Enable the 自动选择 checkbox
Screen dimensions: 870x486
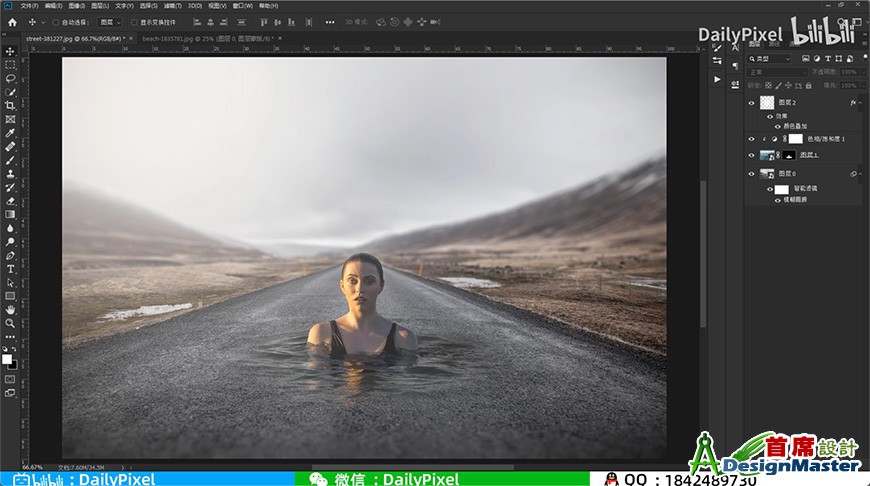55,22
